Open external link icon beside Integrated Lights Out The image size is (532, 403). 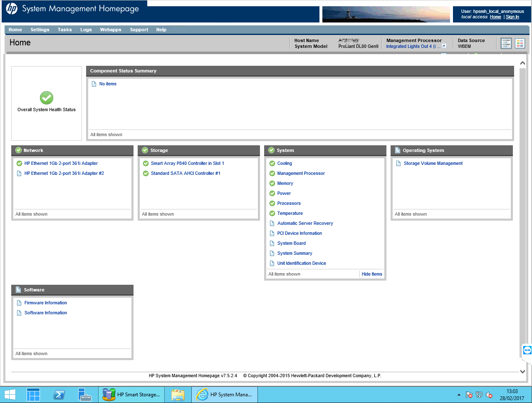(x=444, y=46)
